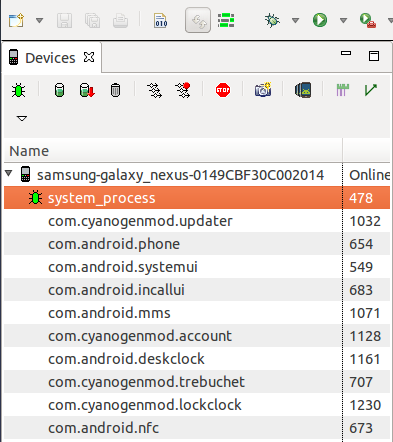Click the green stacked bars icon
The image size is (393, 442).
(x=226, y=20)
